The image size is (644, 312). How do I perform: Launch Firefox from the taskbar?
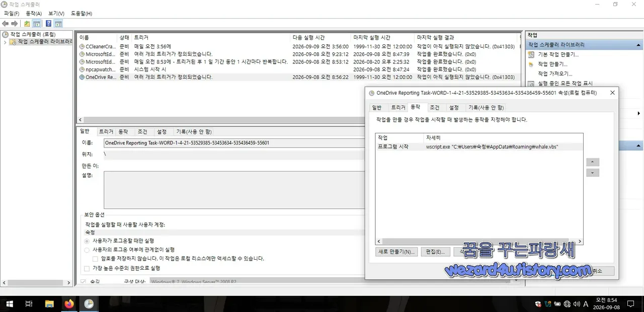click(69, 304)
